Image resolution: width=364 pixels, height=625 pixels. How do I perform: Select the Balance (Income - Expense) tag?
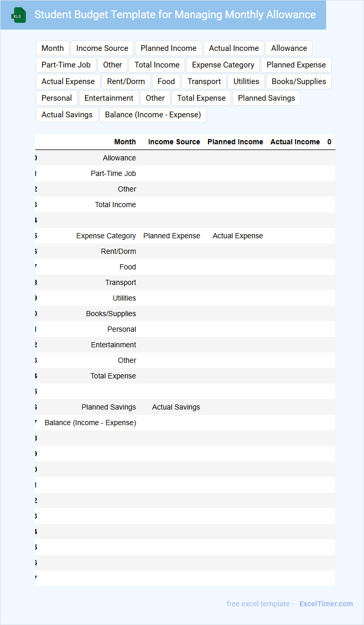[153, 115]
